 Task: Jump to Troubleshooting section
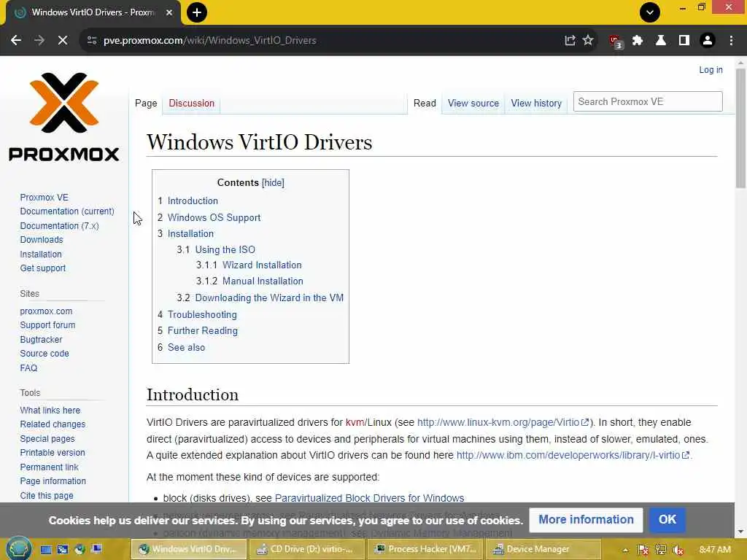(x=202, y=315)
